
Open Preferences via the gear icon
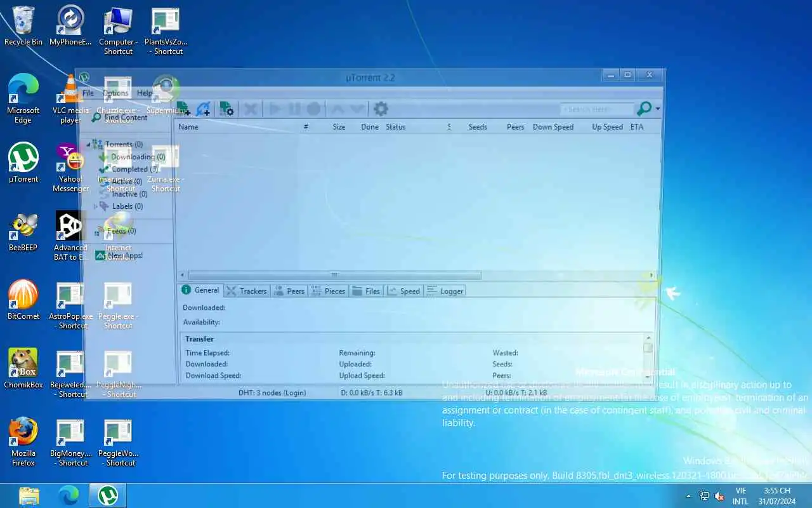[x=381, y=109]
